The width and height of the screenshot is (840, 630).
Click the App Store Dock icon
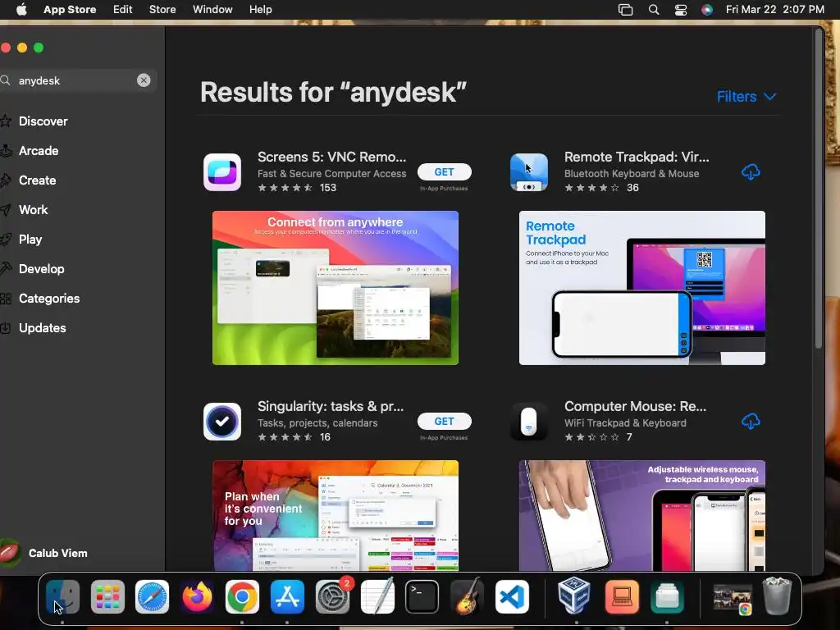(x=287, y=597)
